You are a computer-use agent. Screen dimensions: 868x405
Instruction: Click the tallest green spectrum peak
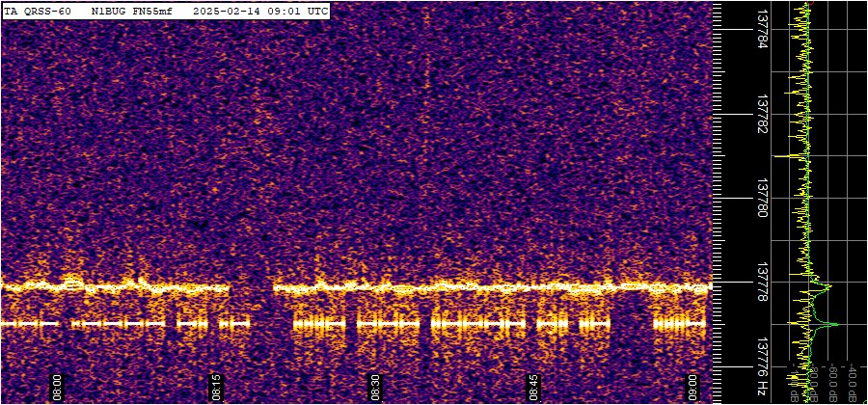835,325
